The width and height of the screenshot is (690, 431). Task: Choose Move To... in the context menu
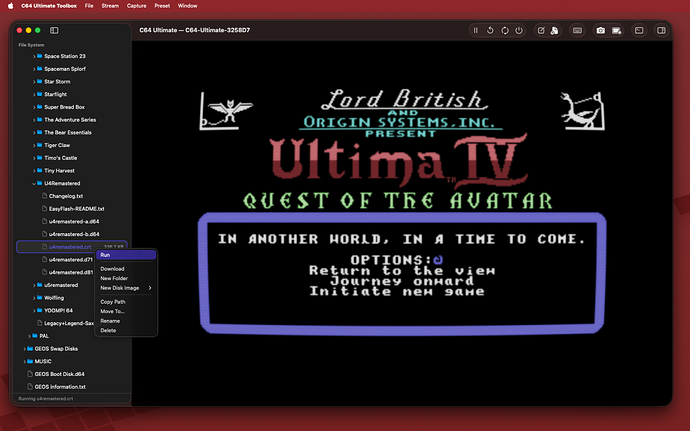tap(126, 311)
